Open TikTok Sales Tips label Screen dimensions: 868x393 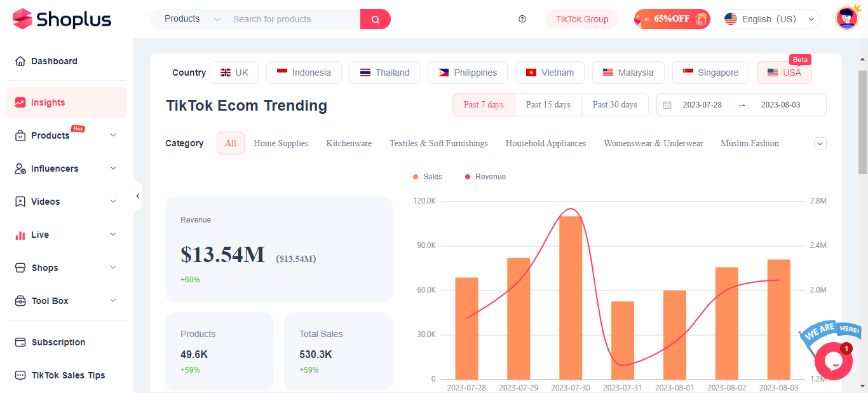[69, 375]
